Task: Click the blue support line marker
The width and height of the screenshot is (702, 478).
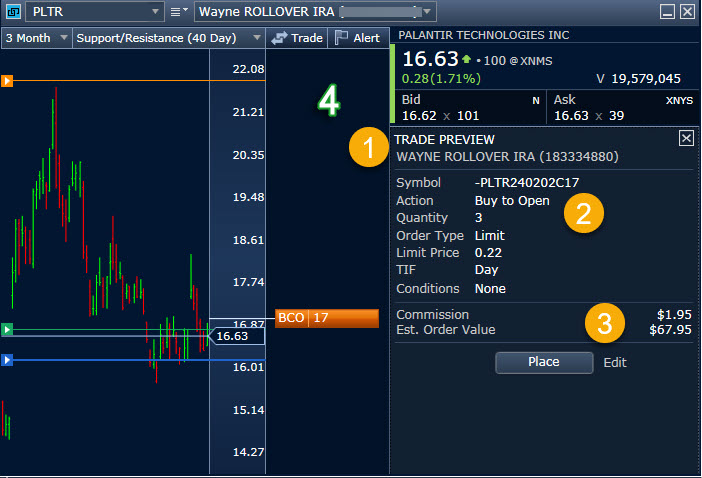Action: 7,360
